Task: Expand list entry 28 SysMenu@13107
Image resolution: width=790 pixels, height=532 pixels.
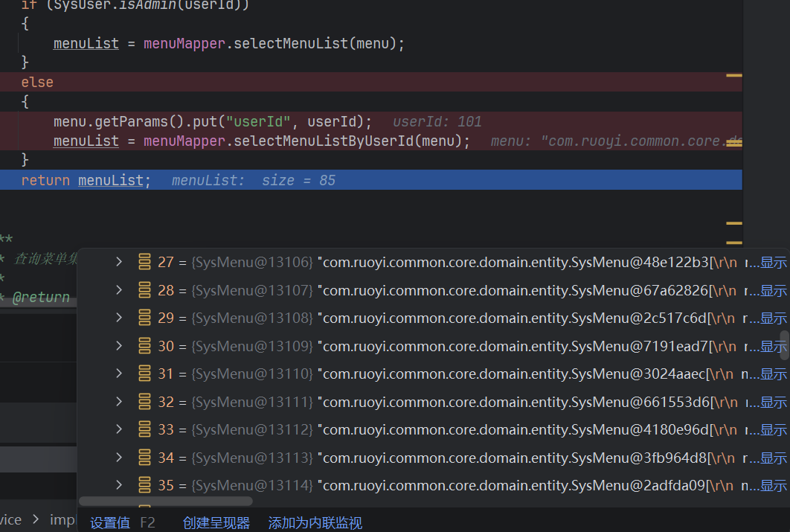Action: [x=119, y=290]
